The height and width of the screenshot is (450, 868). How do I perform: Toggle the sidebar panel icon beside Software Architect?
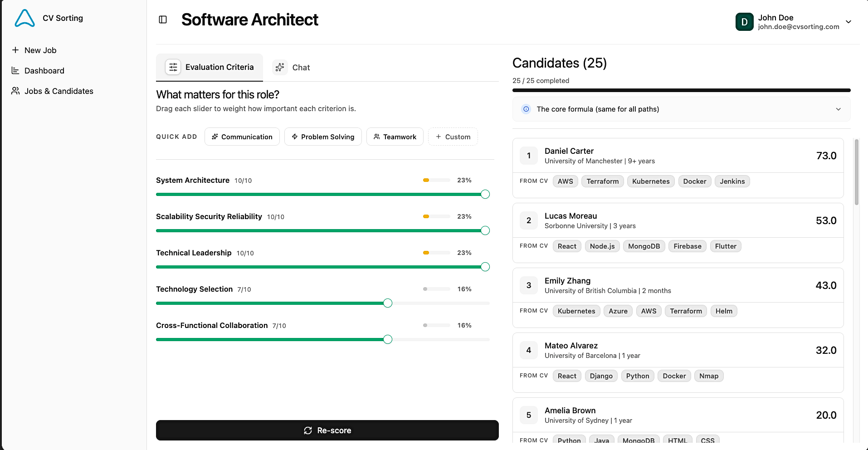click(x=163, y=20)
